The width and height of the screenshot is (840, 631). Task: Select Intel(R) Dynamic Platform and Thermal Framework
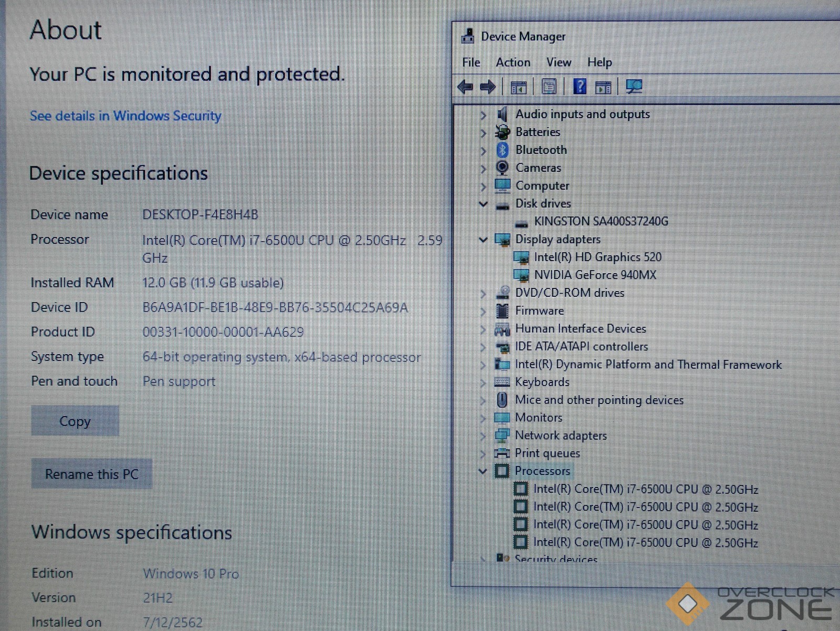click(x=648, y=365)
